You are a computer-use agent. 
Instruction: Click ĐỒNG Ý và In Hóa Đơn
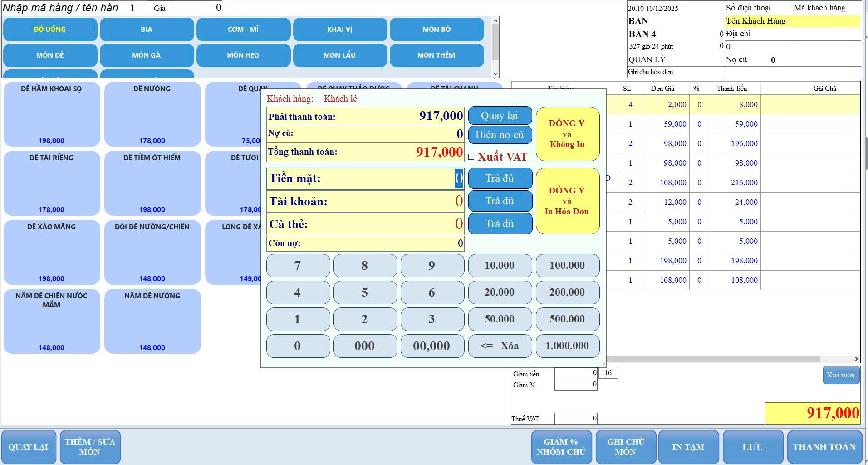point(567,201)
